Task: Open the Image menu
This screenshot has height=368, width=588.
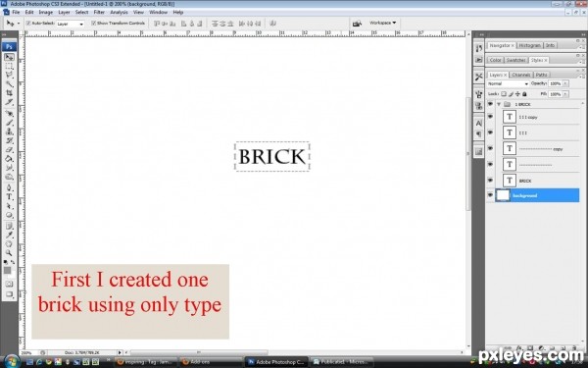Action: tap(46, 13)
